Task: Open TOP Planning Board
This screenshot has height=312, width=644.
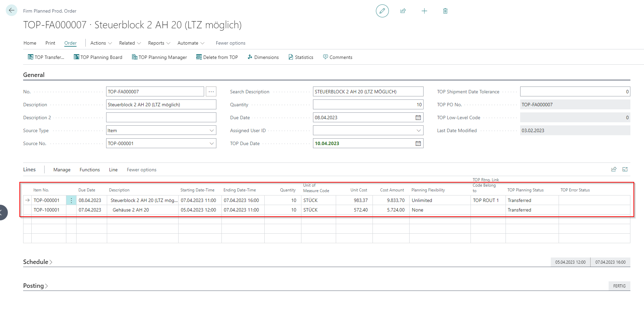Action: pos(98,57)
